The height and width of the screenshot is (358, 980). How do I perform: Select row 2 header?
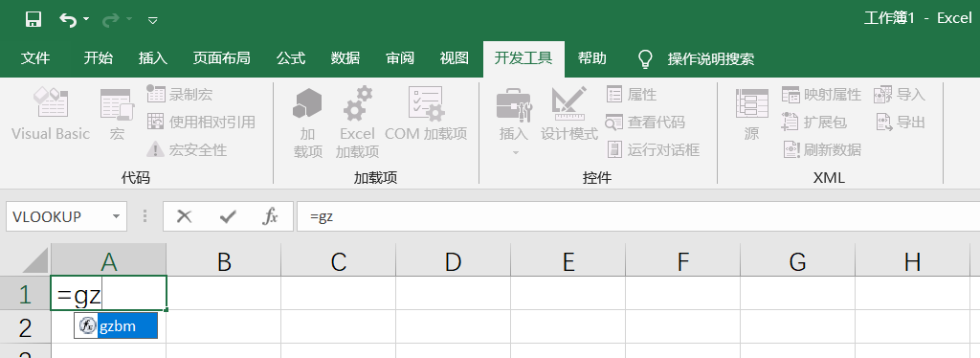click(26, 326)
